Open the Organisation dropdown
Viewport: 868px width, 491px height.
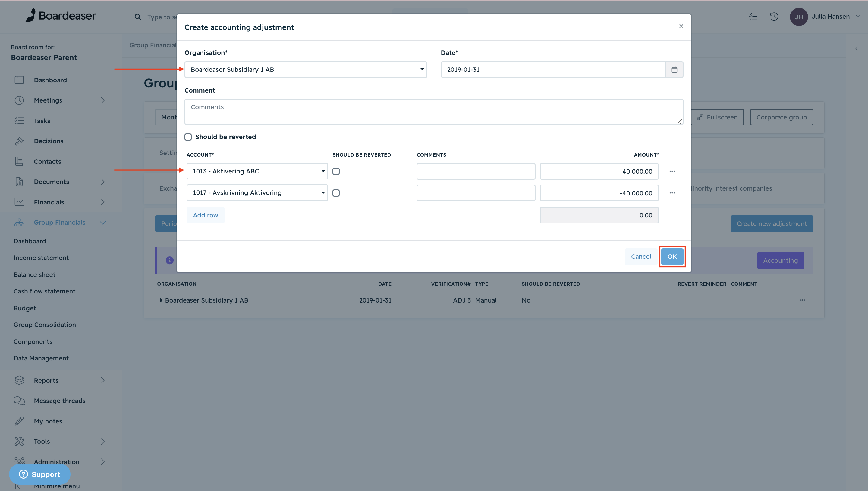point(306,69)
